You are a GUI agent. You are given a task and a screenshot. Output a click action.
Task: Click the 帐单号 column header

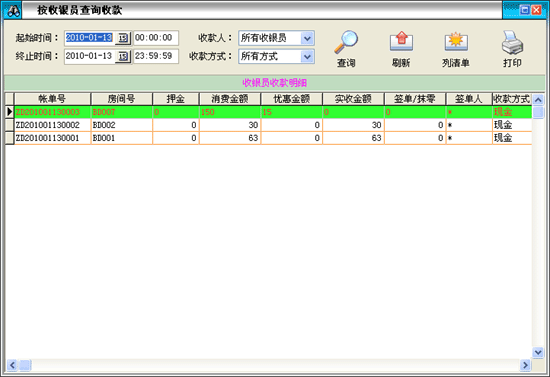click(x=52, y=99)
